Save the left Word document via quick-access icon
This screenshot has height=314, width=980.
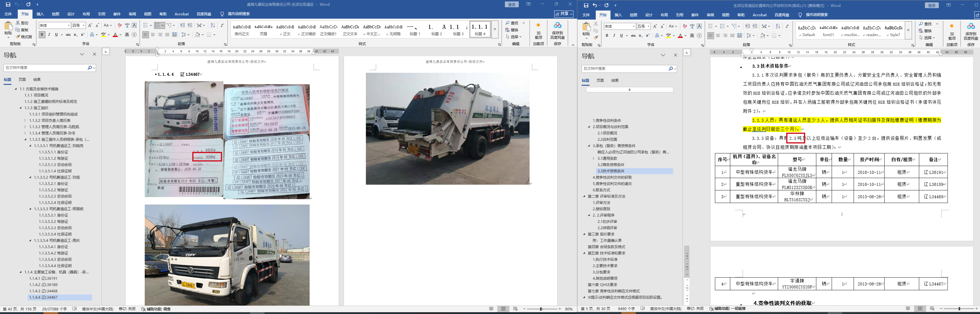(x=8, y=5)
